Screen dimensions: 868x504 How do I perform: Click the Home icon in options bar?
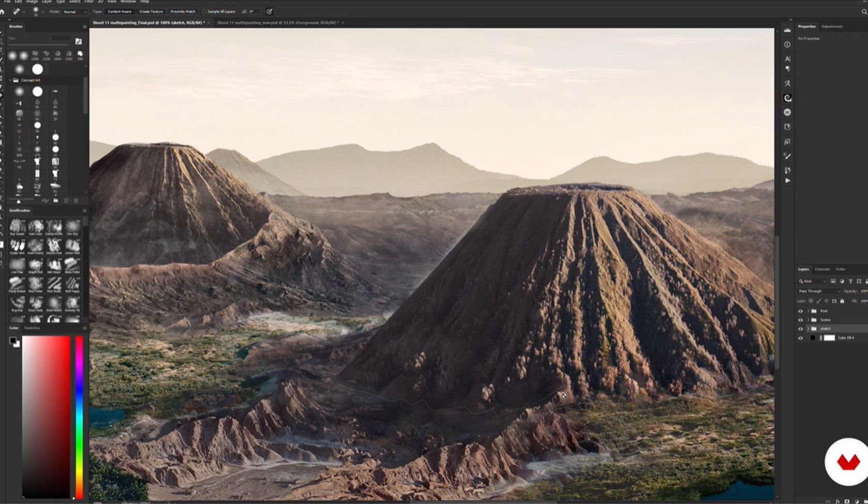click(2, 11)
